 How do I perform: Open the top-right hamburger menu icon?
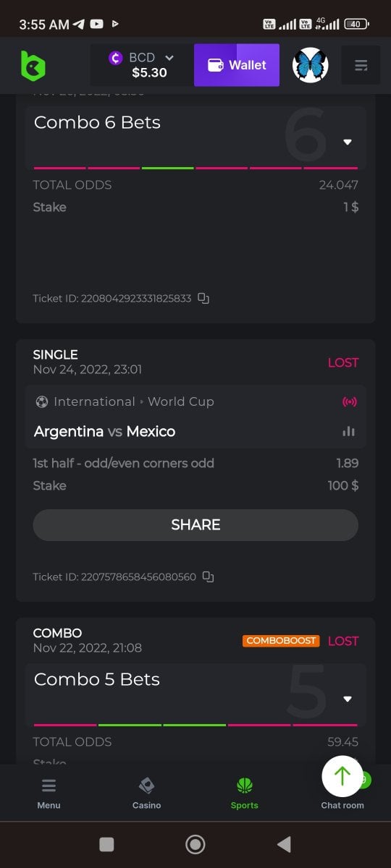(361, 66)
